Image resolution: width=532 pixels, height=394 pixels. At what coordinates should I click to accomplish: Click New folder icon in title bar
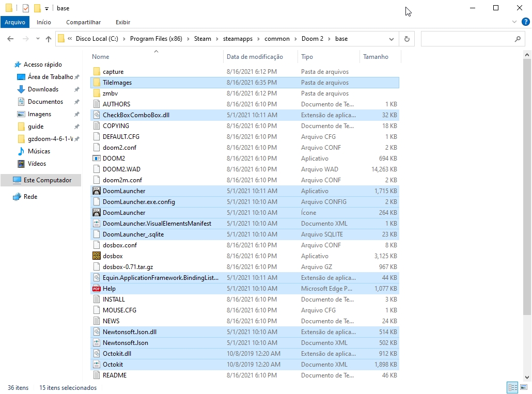(37, 8)
